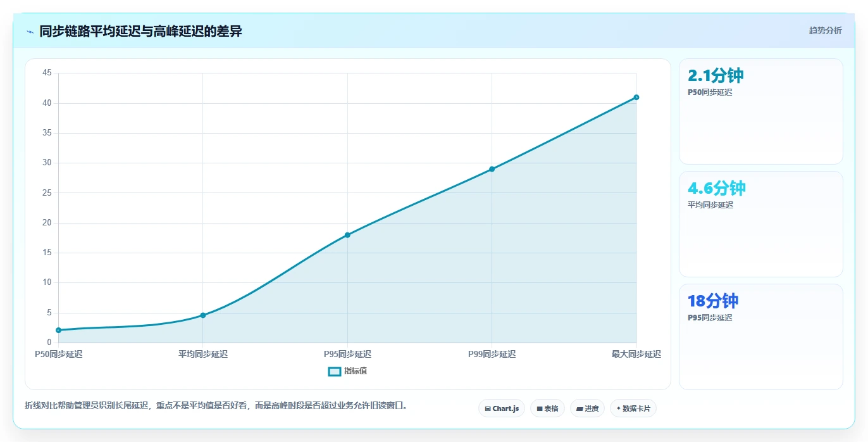Click the P50同步延迟 x-axis label
The image size is (868, 442).
point(58,354)
